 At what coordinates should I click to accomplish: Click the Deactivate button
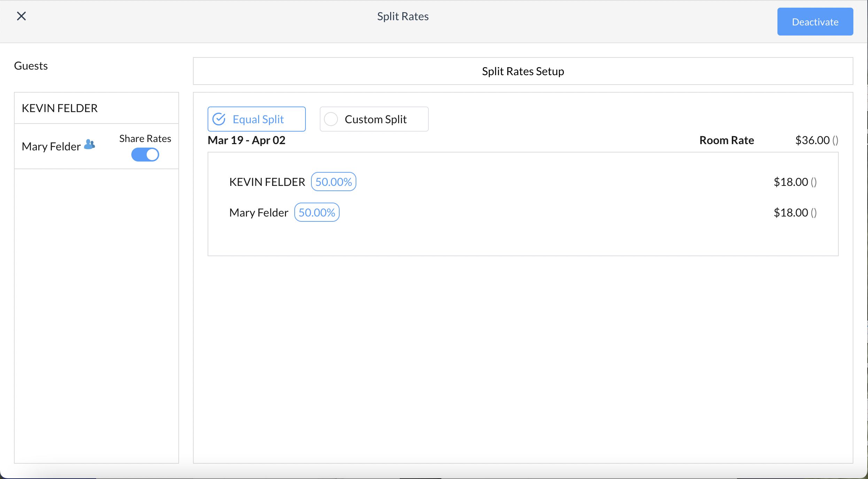click(815, 22)
